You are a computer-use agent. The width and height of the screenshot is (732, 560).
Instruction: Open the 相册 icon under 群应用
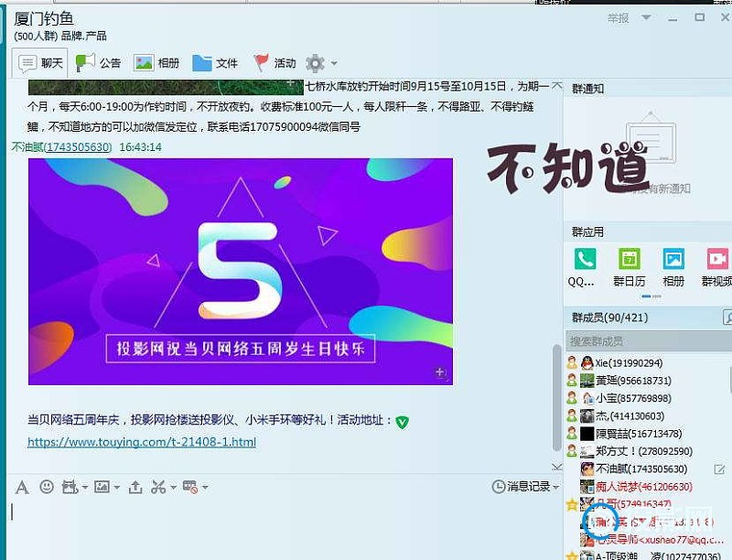click(x=673, y=259)
